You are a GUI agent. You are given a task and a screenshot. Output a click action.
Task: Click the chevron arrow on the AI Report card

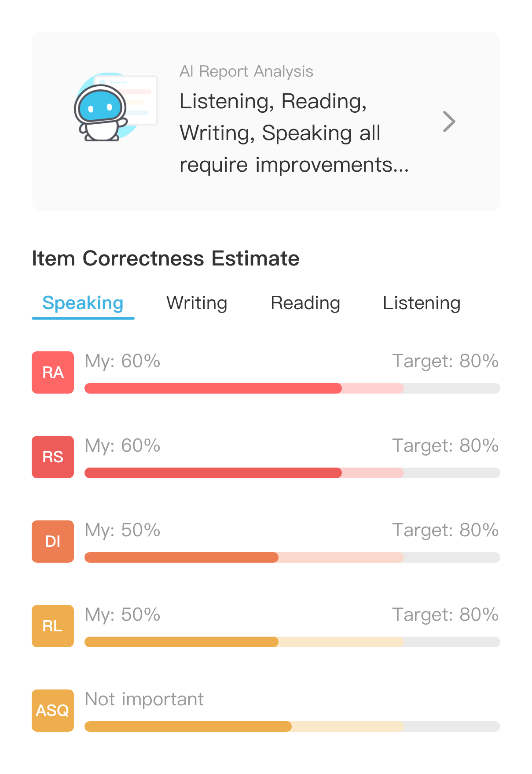[x=450, y=121]
